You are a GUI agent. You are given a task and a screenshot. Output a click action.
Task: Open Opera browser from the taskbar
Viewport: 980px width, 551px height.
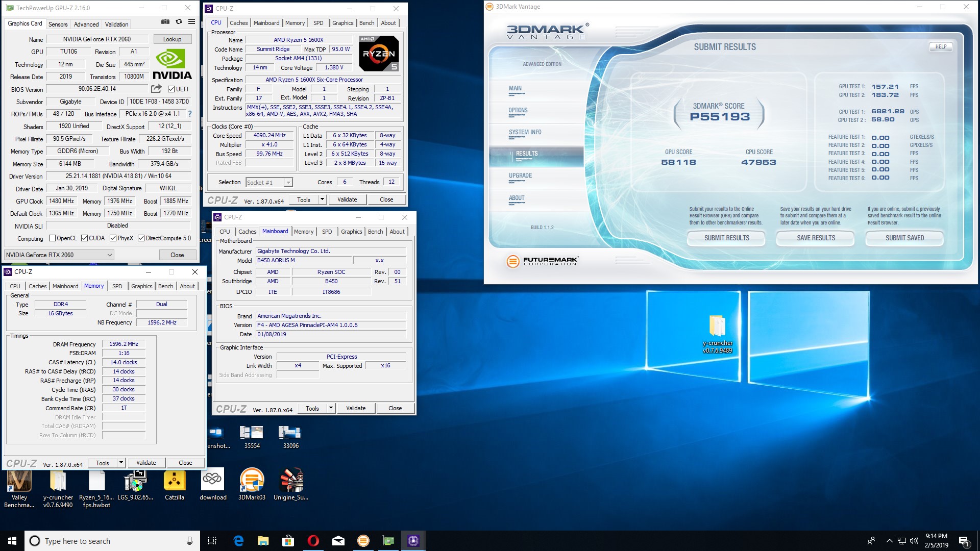pos(313,541)
